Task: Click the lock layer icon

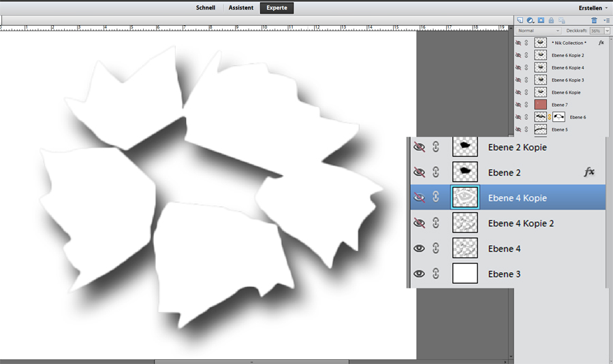Action: coord(552,21)
